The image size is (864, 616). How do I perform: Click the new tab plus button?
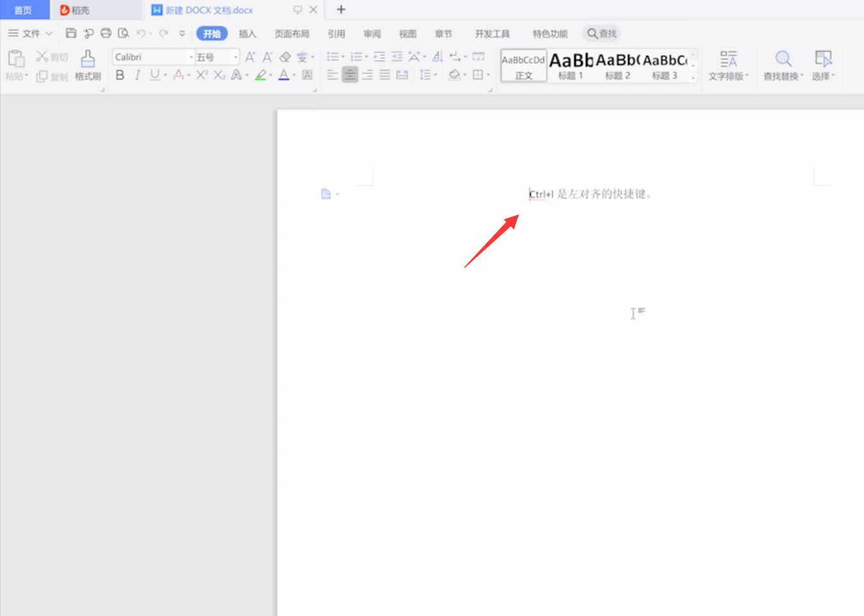tap(341, 10)
